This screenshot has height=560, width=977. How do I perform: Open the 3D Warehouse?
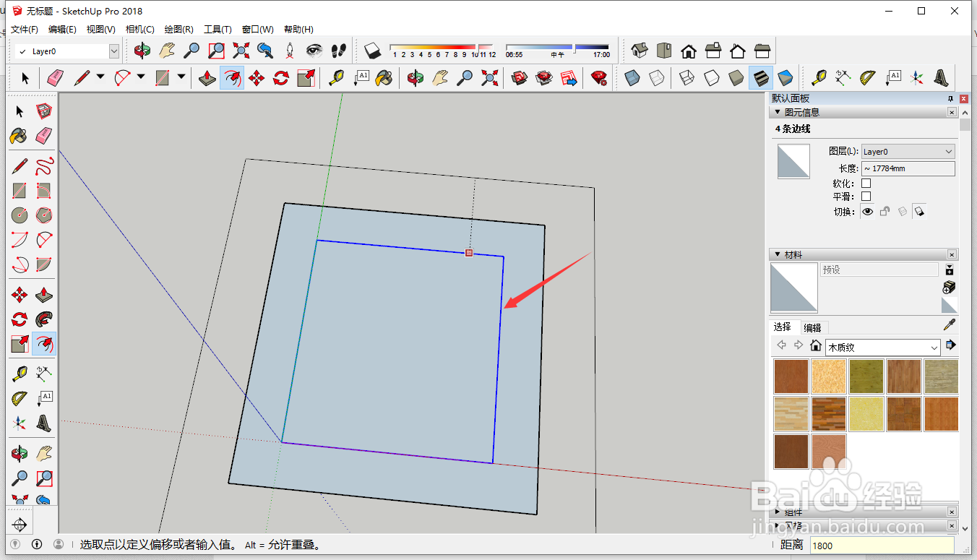coord(520,78)
